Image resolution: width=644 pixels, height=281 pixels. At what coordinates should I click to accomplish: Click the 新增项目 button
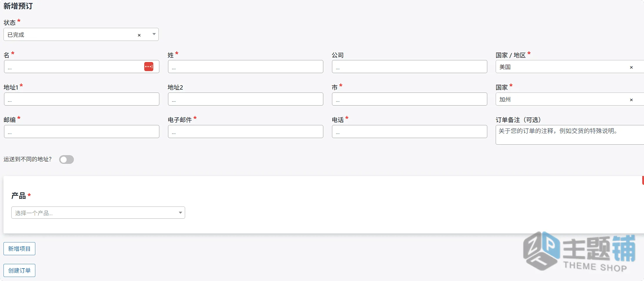pyautogui.click(x=19, y=249)
